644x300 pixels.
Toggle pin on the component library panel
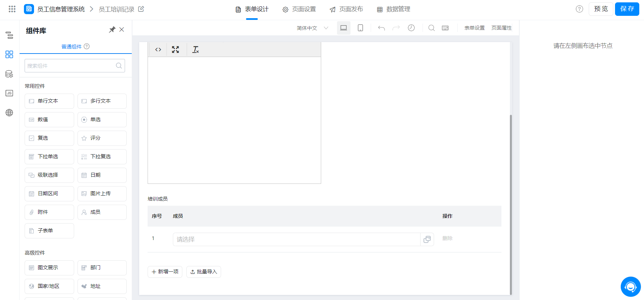(x=112, y=30)
